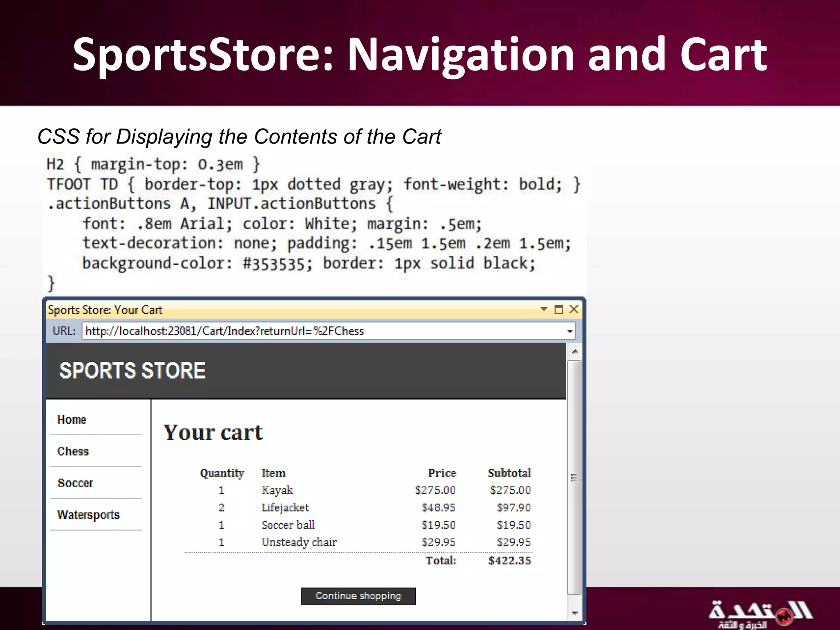Maximize the Sports Store browser panel
This screenshot has width=840, height=630.
(559, 309)
